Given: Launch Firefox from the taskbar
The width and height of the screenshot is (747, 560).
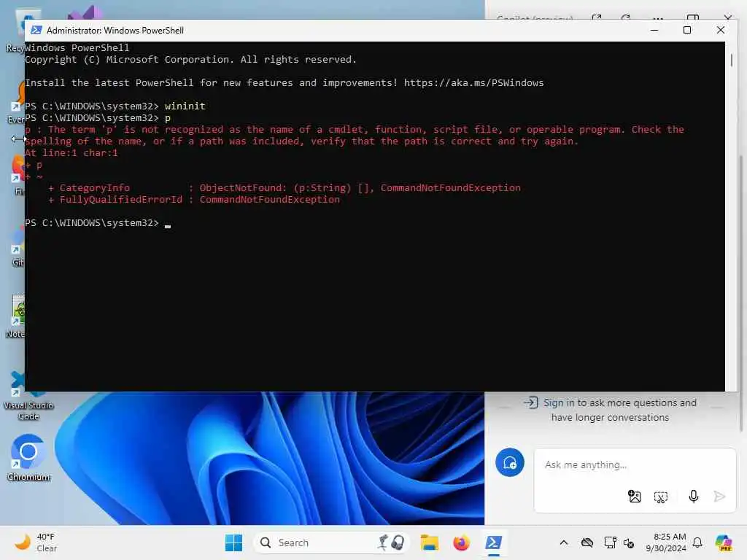Looking at the screenshot, I should tap(461, 542).
